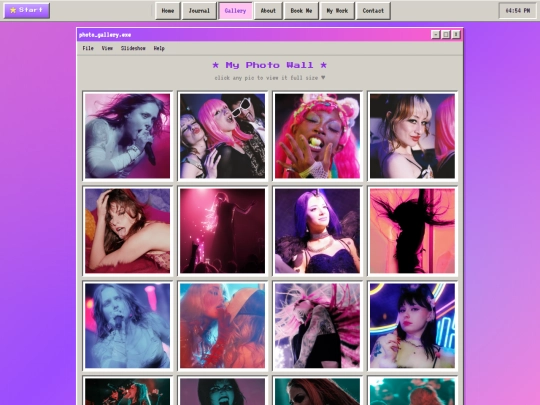Click the Start button with star
The height and width of the screenshot is (405, 540).
point(27,10)
